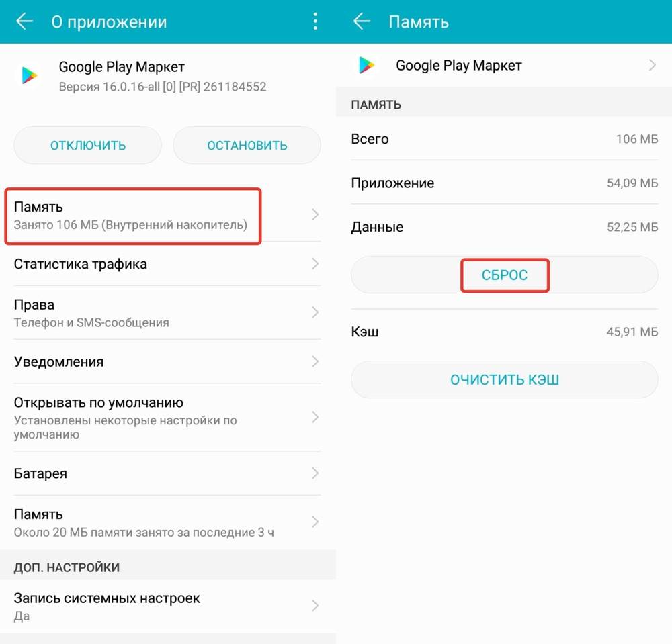Tap Google Play icon in Память screen

[x=366, y=65]
